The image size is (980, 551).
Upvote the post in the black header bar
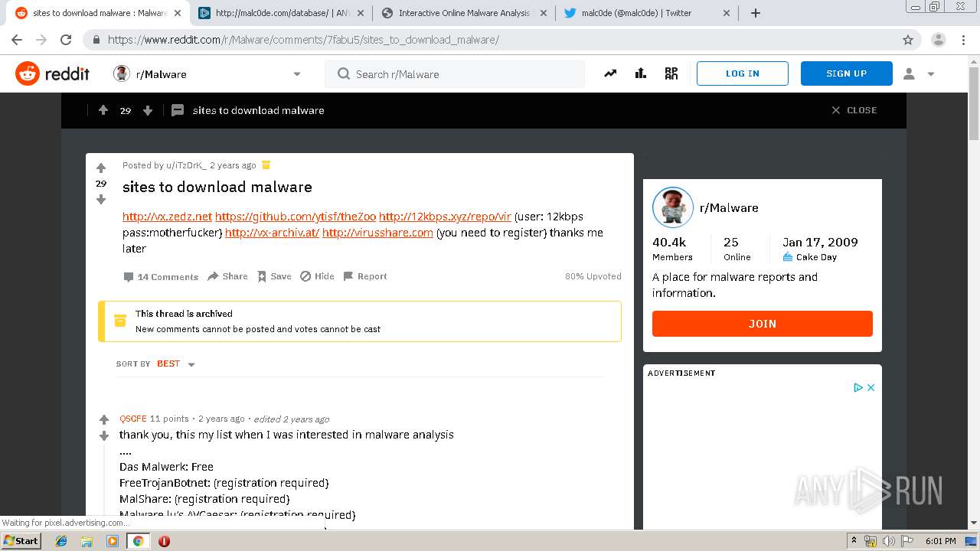click(x=103, y=110)
